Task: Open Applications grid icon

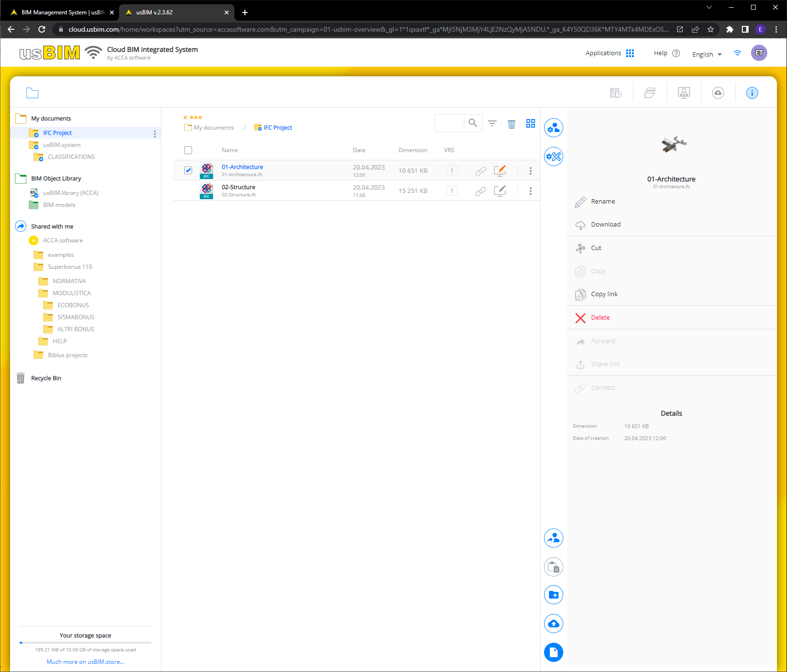Action: pos(630,53)
